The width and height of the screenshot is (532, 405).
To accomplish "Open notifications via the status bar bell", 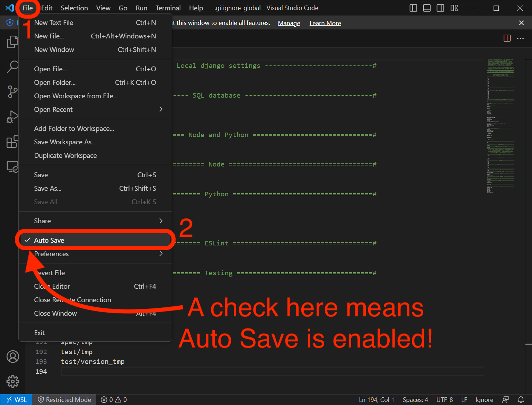I will 522,399.
